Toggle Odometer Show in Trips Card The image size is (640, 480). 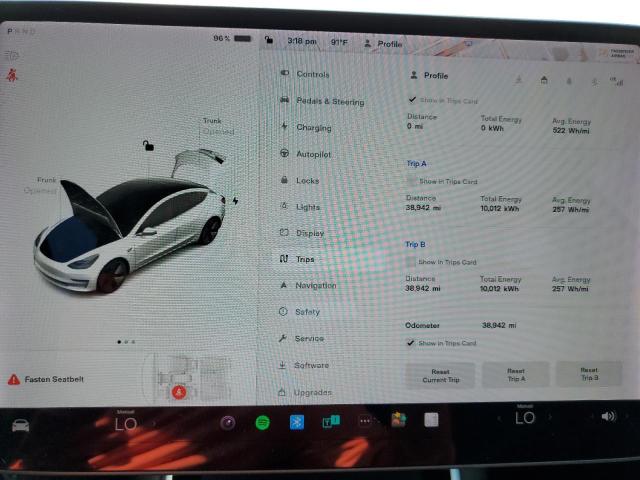(x=410, y=343)
